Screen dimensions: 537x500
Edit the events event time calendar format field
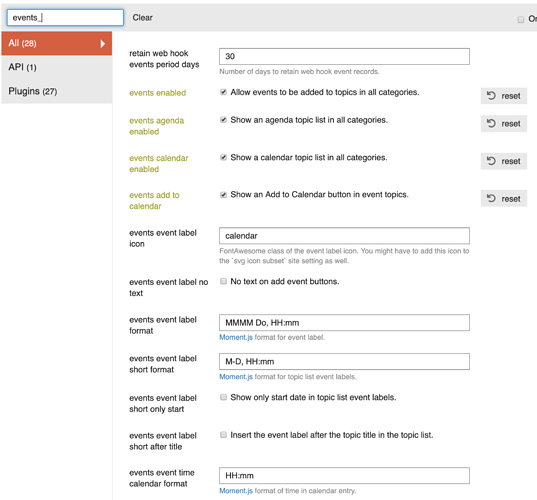coord(344,476)
